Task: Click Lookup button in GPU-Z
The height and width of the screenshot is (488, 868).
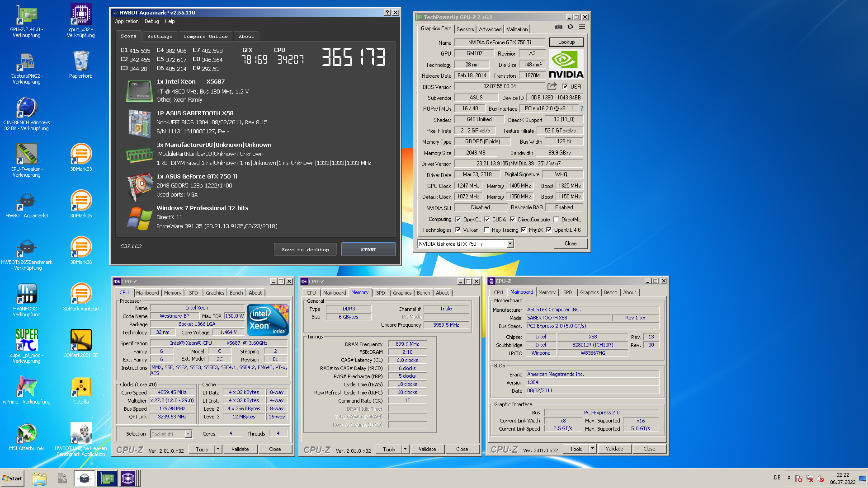Action: point(566,42)
